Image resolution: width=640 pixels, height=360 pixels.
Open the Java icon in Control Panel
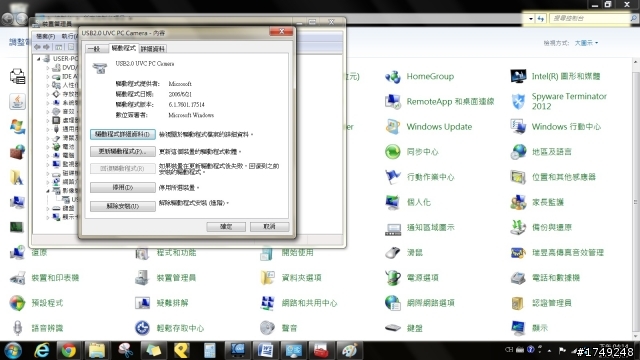(17, 102)
